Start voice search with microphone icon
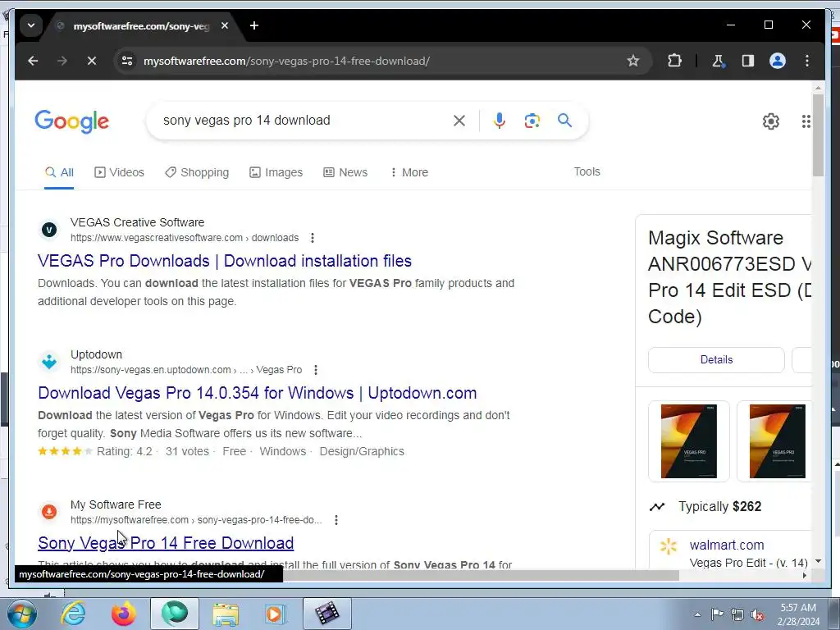This screenshot has width=840, height=630. (500, 121)
